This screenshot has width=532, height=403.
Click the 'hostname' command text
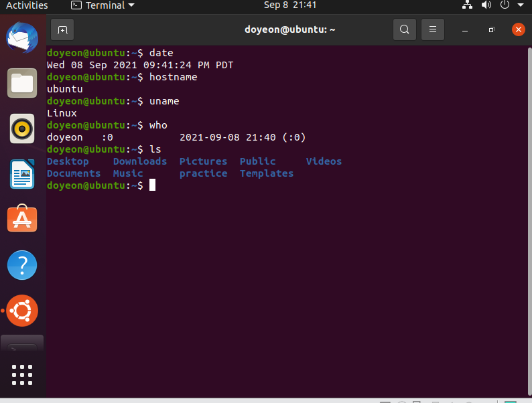(173, 77)
